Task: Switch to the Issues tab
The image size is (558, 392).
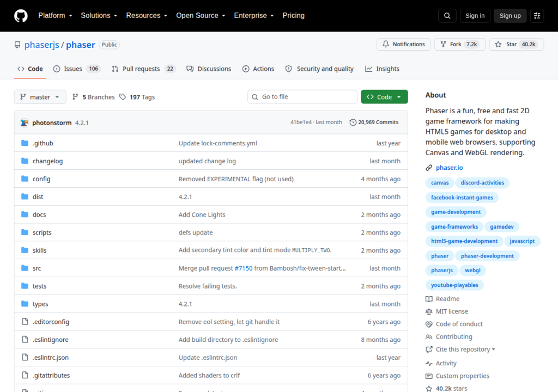Action: point(77,69)
